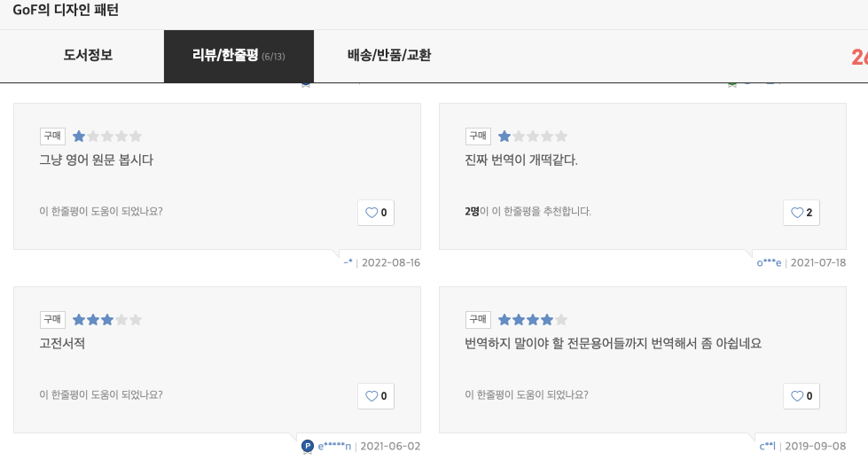The height and width of the screenshot is (460, 868).
Task: Click the date 2021-06-02
Action: pyautogui.click(x=390, y=446)
